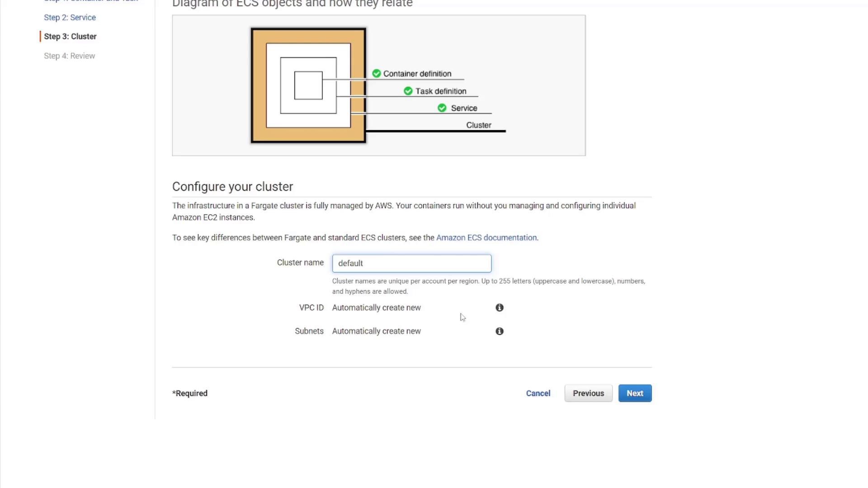
Task: Click the Task definition green check icon
Action: pos(408,91)
